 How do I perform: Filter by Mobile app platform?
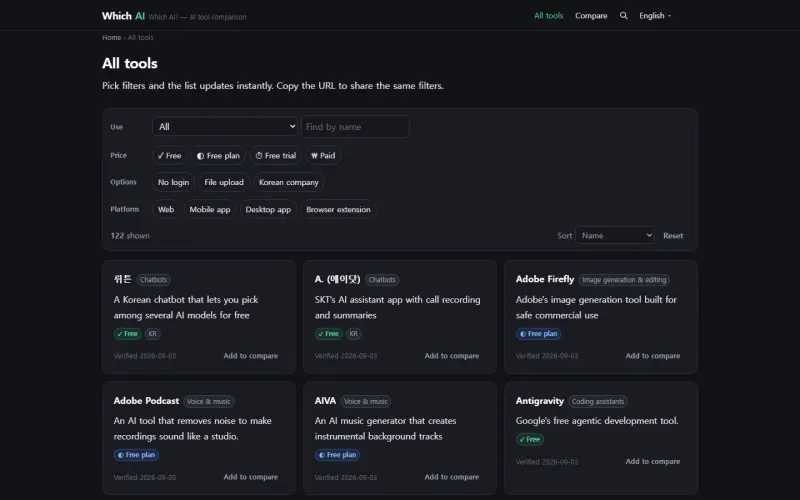tap(210, 209)
